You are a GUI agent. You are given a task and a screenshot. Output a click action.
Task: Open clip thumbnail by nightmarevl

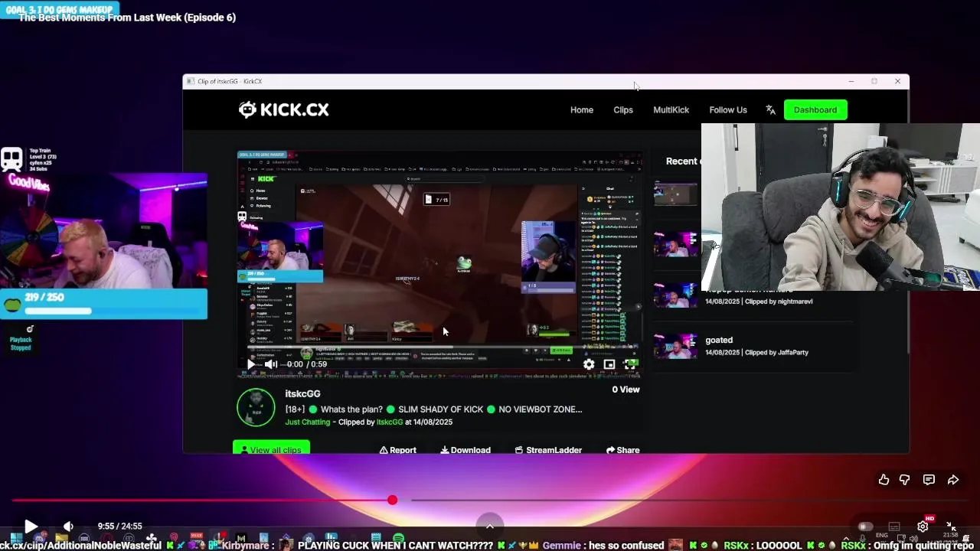point(675,295)
